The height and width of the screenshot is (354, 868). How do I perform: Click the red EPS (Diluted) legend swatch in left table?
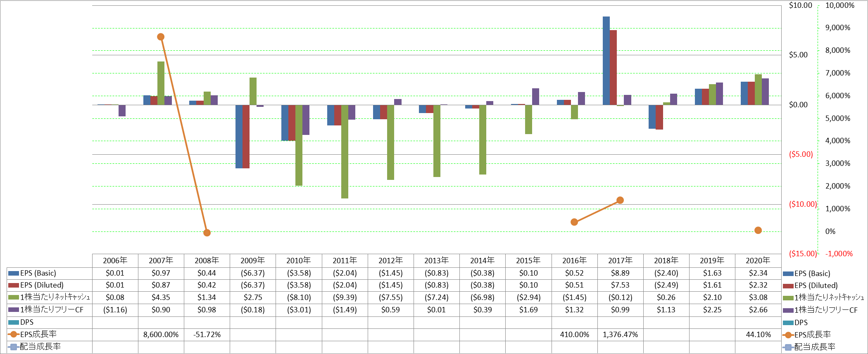14,285
